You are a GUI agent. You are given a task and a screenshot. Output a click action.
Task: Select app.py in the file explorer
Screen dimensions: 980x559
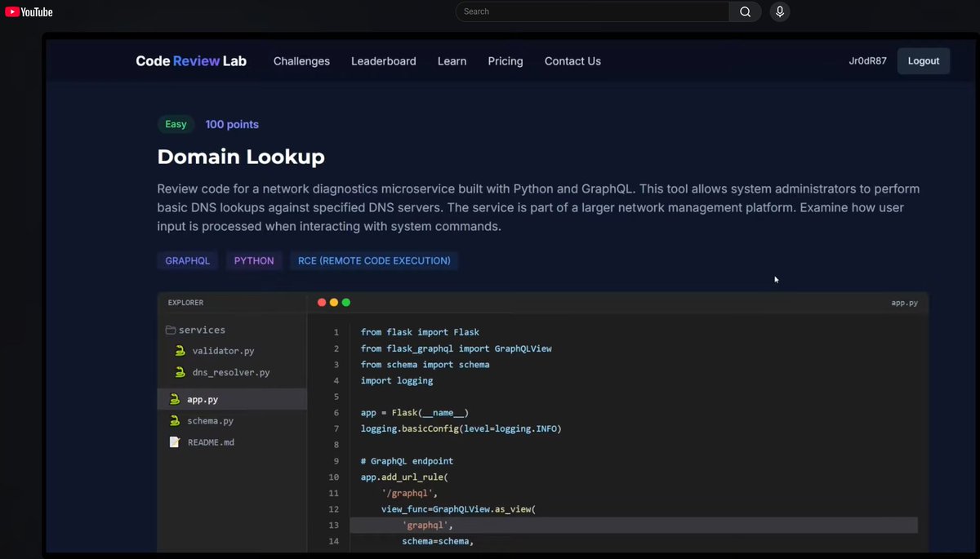tap(232, 399)
